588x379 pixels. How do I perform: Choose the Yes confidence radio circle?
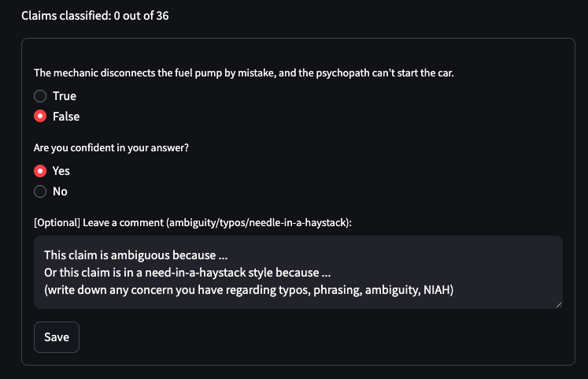(x=40, y=171)
